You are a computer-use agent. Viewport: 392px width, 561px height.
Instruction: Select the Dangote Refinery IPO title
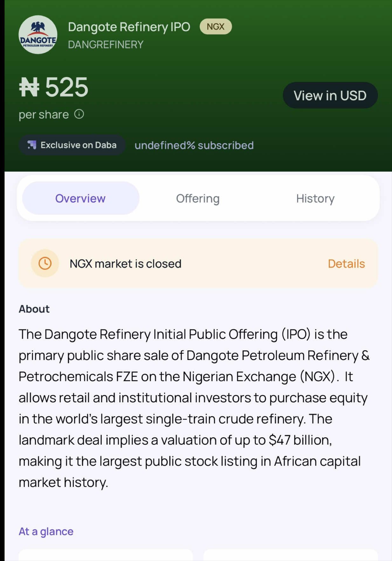coord(129,27)
